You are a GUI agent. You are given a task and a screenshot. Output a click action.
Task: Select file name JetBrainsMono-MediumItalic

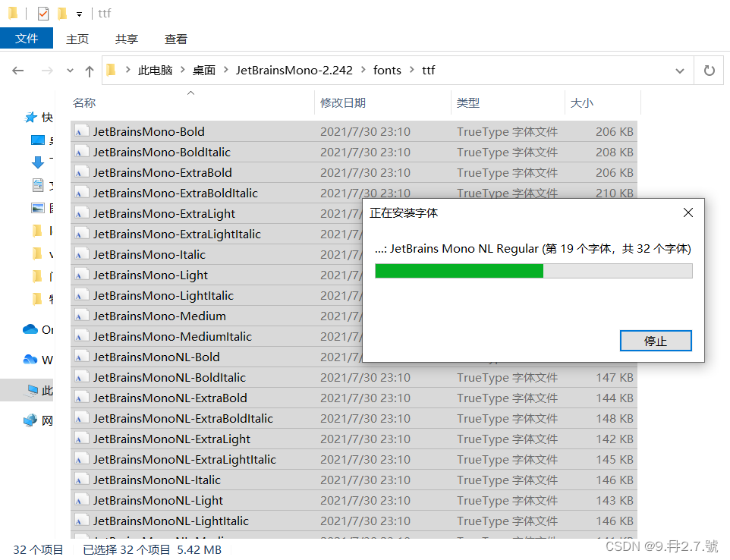(x=172, y=337)
